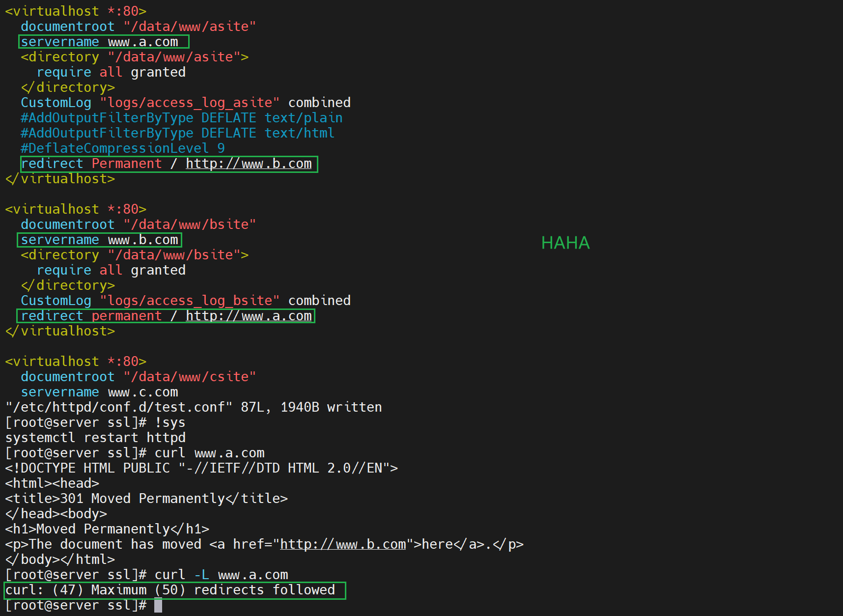
Task: Click the CustomLog access_log_asite line
Action: [x=185, y=103]
